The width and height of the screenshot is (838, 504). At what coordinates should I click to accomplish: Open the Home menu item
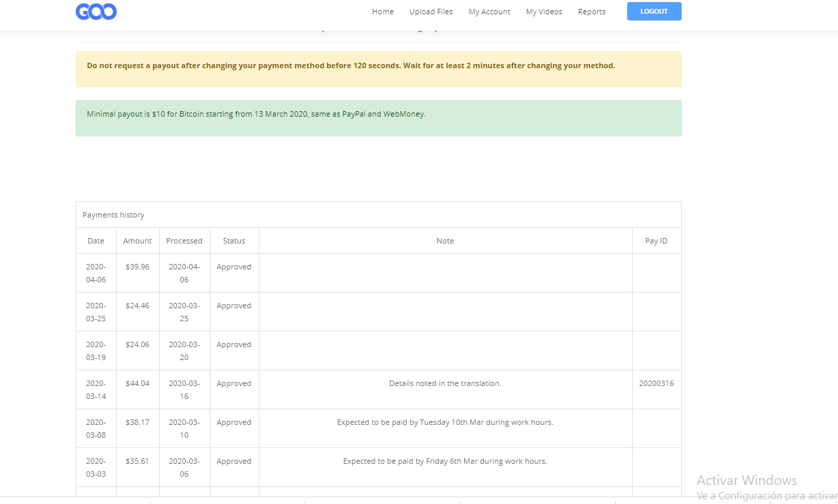coord(382,12)
